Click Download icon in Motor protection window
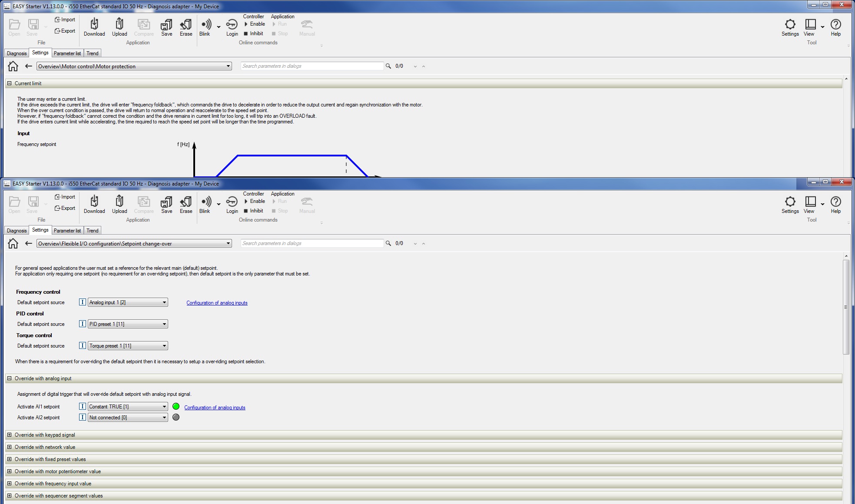Viewport: 855px width, 504px height. [94, 25]
